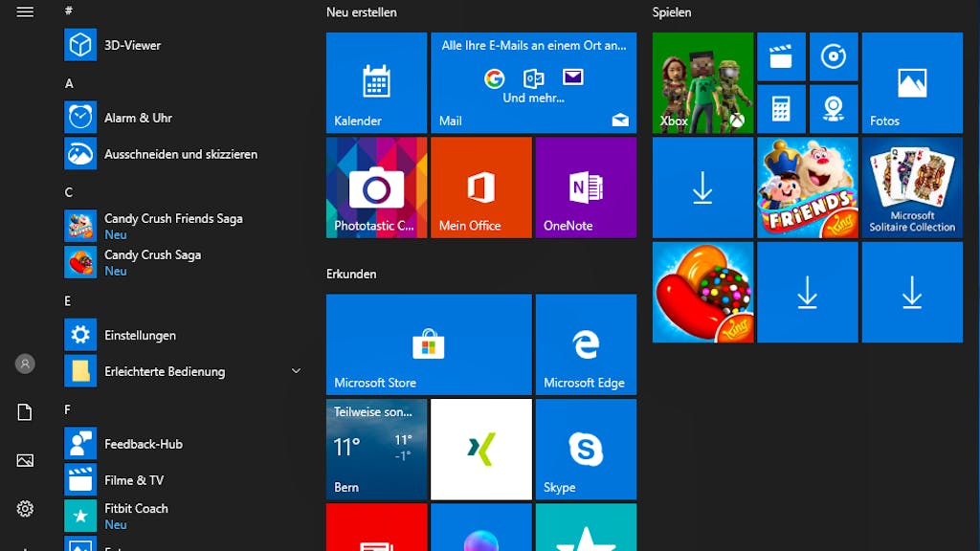Open the Xbox tile
Screen dimensions: 980x551
pos(702,82)
